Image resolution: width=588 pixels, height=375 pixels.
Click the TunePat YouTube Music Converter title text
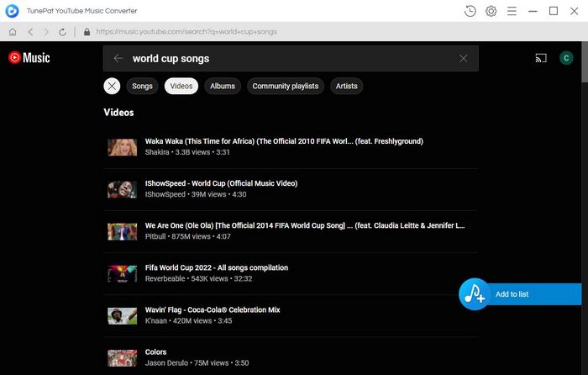pyautogui.click(x=81, y=11)
